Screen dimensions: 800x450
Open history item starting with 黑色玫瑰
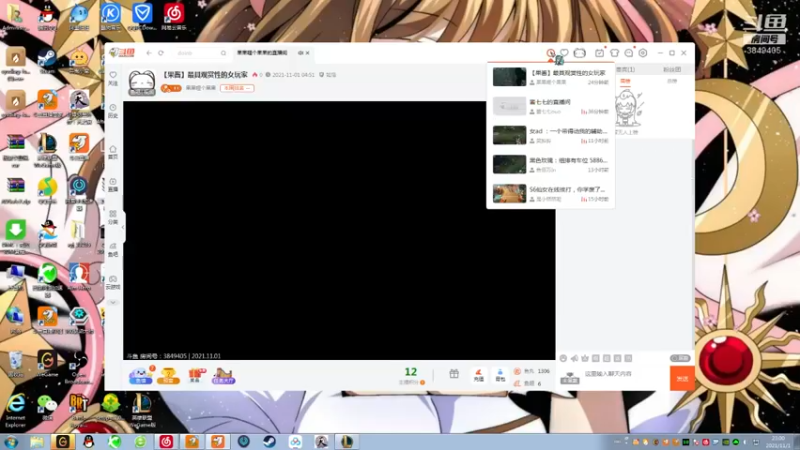551,164
